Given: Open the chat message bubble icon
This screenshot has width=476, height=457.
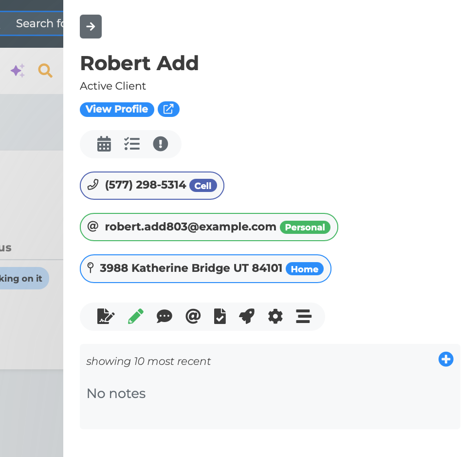Looking at the screenshot, I should coord(165,317).
